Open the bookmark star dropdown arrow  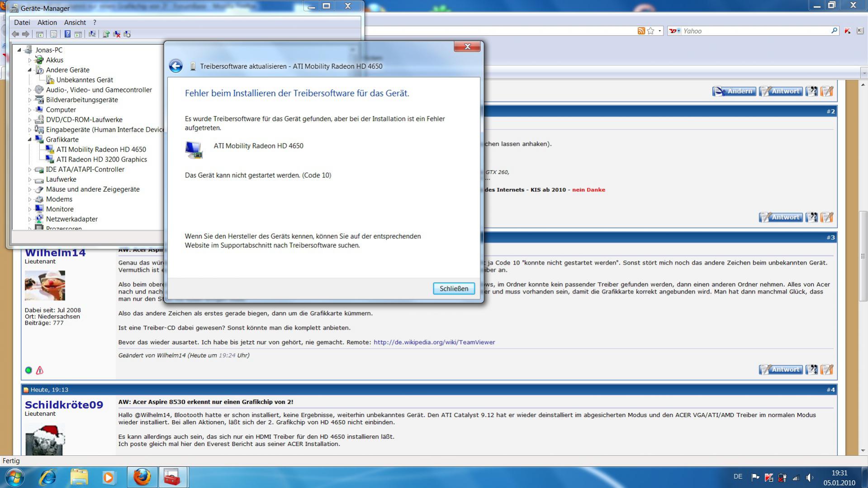pyautogui.click(x=660, y=31)
